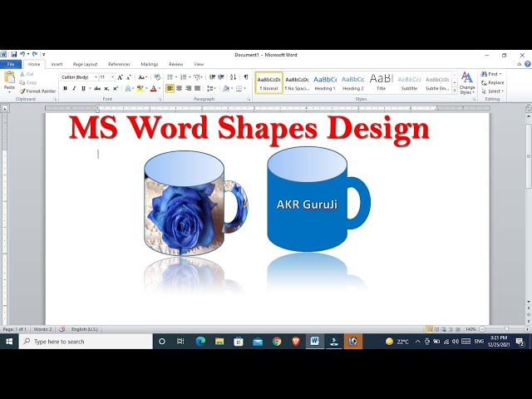532x399 pixels.
Task: Open Microsoft Word Help
Action: click(528, 64)
